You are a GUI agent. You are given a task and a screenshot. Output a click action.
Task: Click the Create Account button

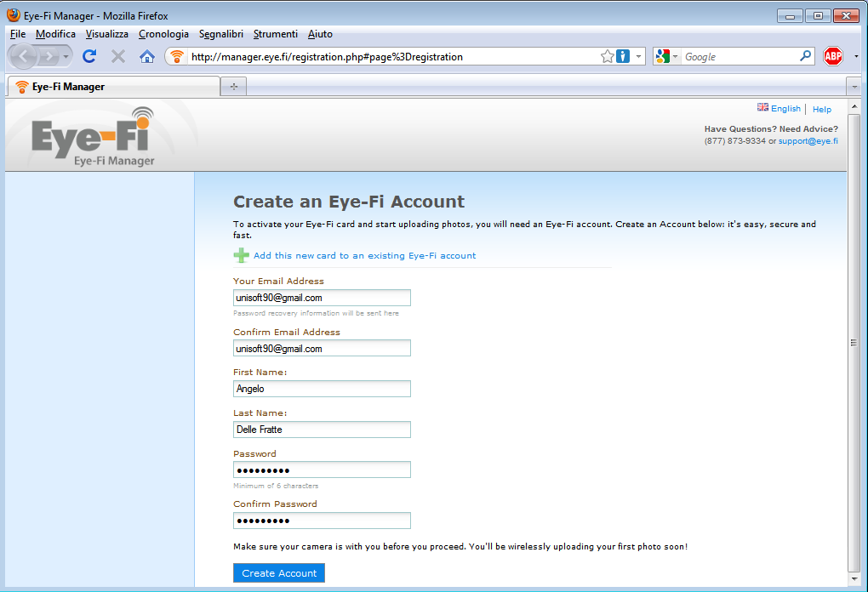pyautogui.click(x=279, y=573)
